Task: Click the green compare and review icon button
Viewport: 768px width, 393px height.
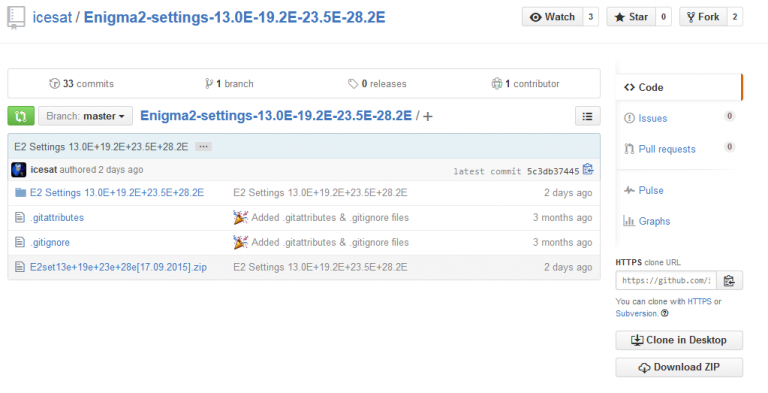Action: [21, 116]
